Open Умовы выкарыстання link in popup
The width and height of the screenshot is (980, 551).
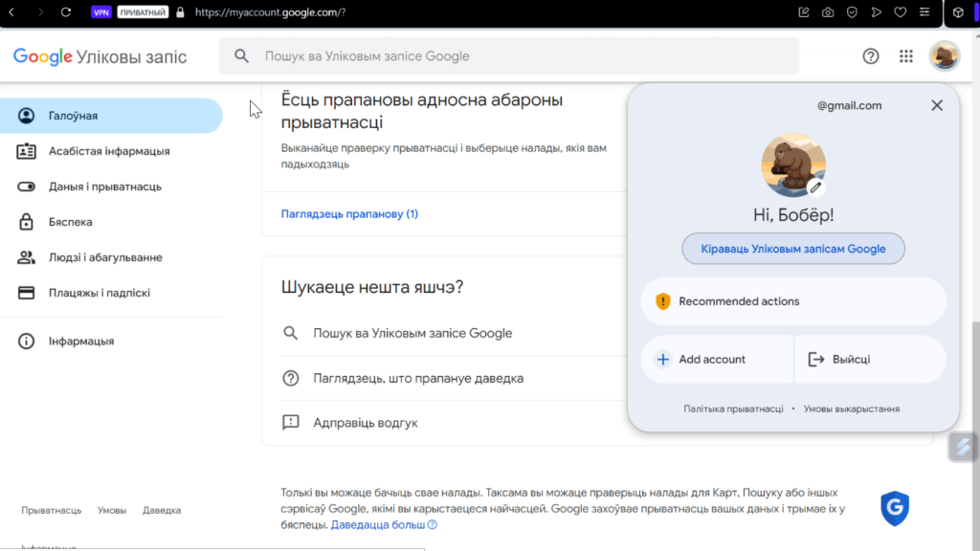click(x=851, y=408)
